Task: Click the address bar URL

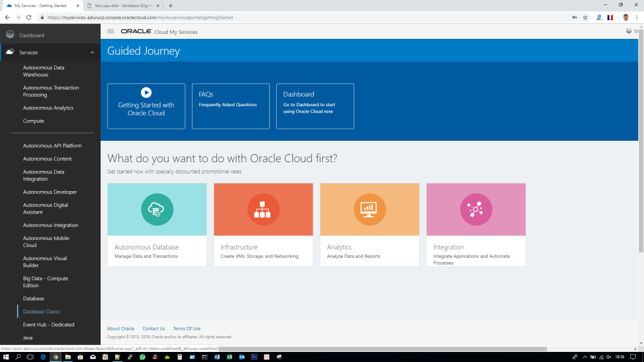Action: pyautogui.click(x=140, y=18)
